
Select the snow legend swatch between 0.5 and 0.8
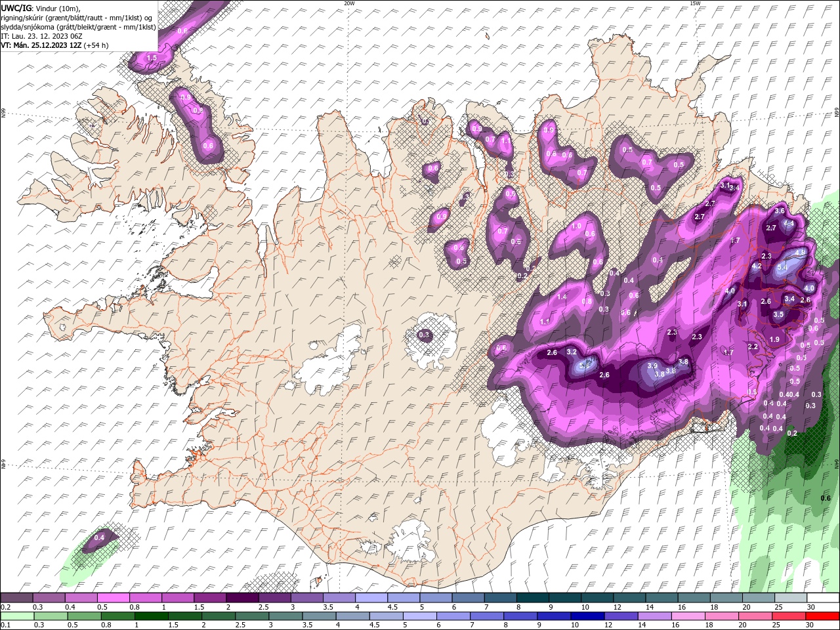point(113,598)
